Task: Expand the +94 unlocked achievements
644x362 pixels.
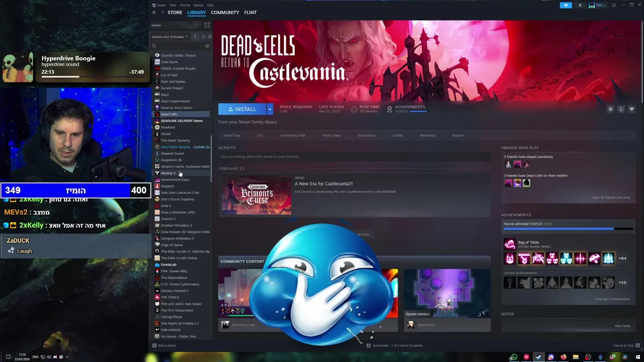Action: [x=622, y=258]
